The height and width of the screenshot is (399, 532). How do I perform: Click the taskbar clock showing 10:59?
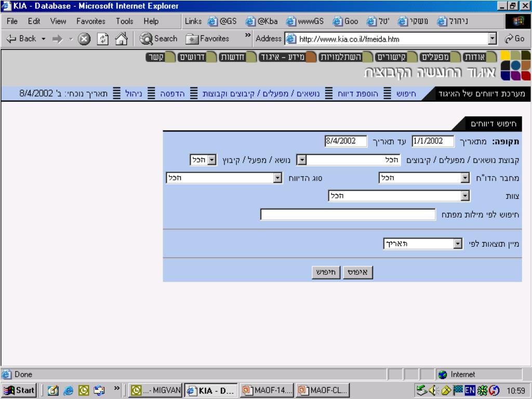click(516, 391)
